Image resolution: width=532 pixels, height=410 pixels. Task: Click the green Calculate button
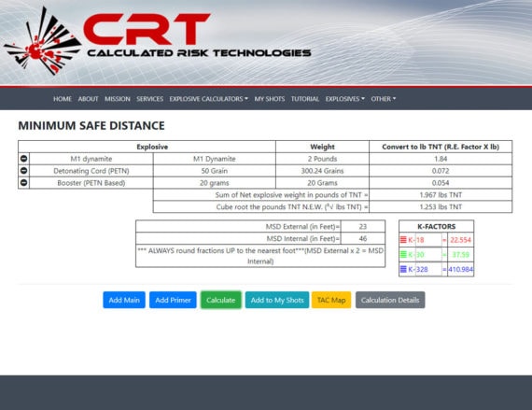pyautogui.click(x=221, y=300)
